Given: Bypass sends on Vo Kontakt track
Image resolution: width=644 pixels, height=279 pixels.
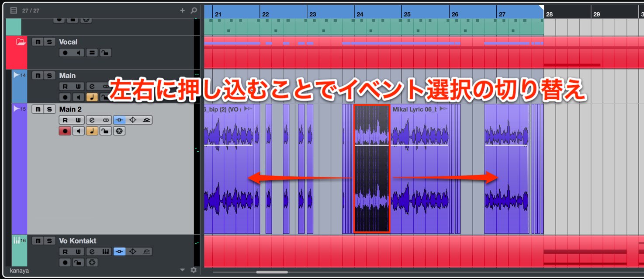Looking at the screenshot, I should [146, 251].
